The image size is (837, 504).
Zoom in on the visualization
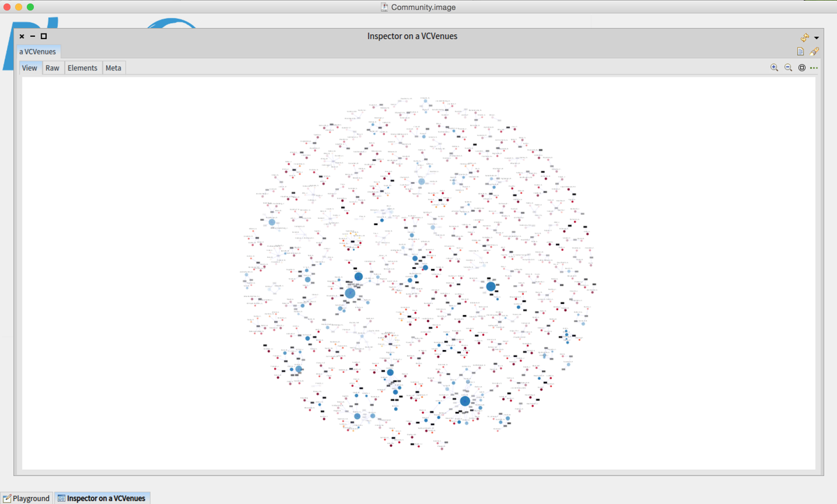coord(774,68)
